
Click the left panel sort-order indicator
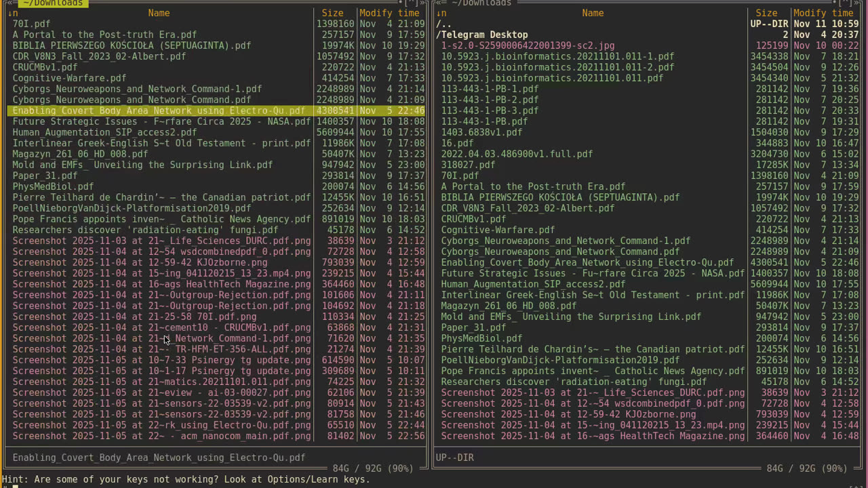point(13,13)
